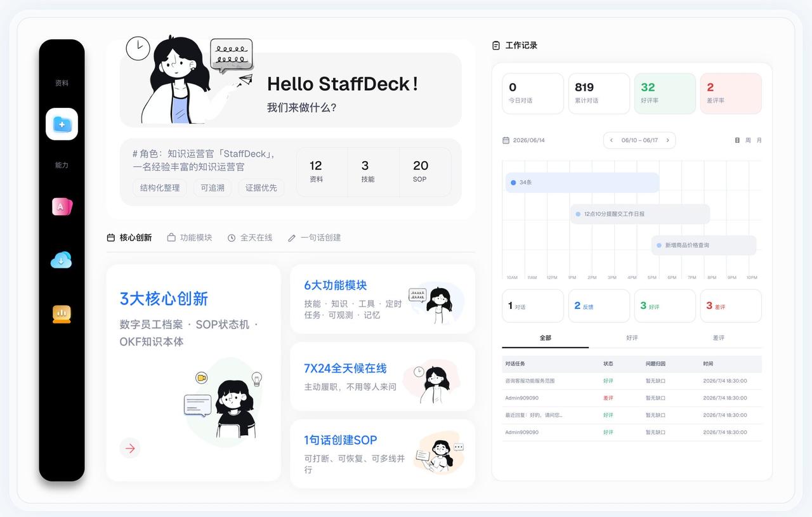
Task: Click the 证据优先 tag
Action: (261, 188)
